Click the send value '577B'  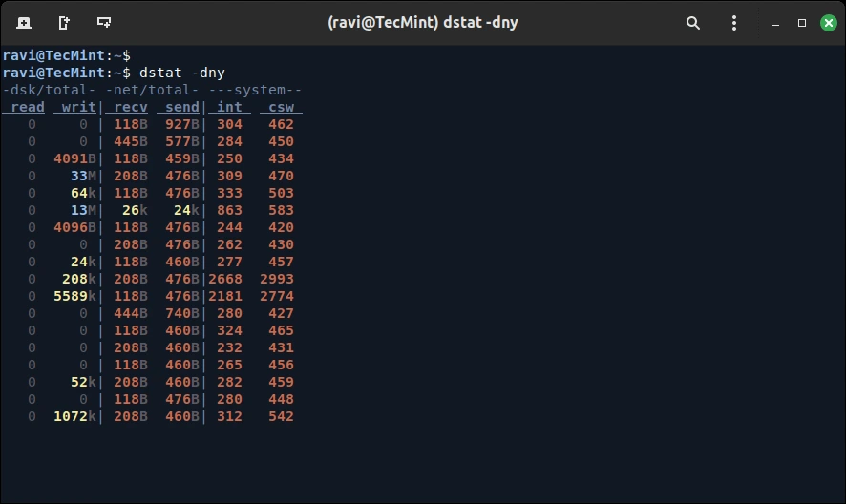pos(182,142)
